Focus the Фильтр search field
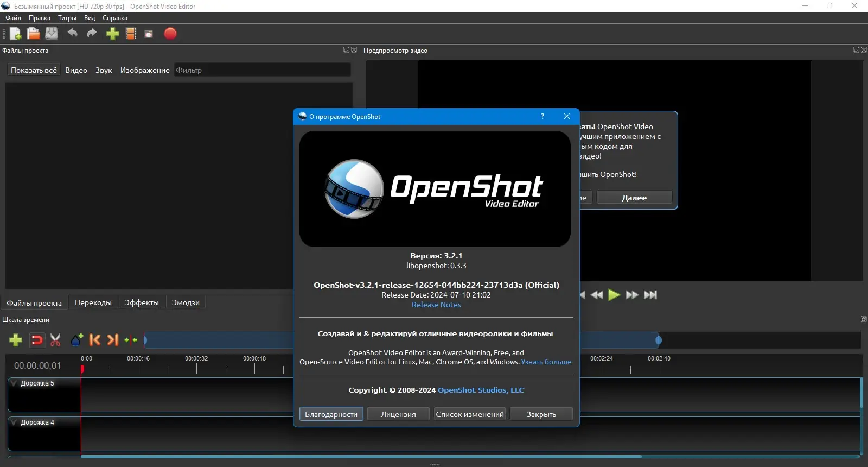Screen dimensions: 868x467 point(263,70)
